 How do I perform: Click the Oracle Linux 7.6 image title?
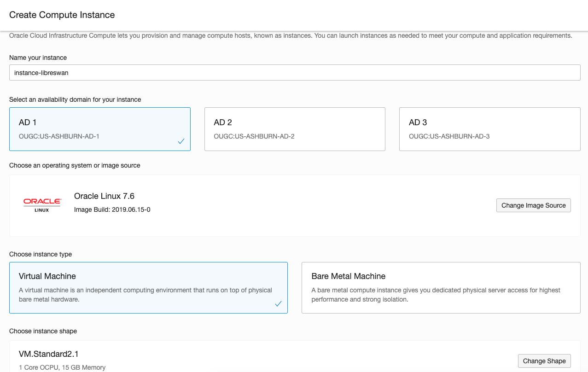(104, 196)
